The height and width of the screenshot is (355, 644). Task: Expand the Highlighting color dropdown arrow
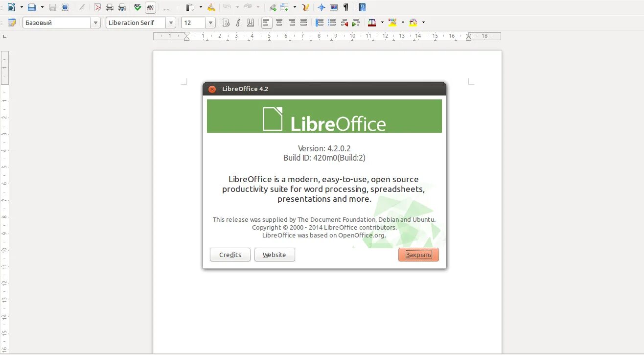[403, 23]
